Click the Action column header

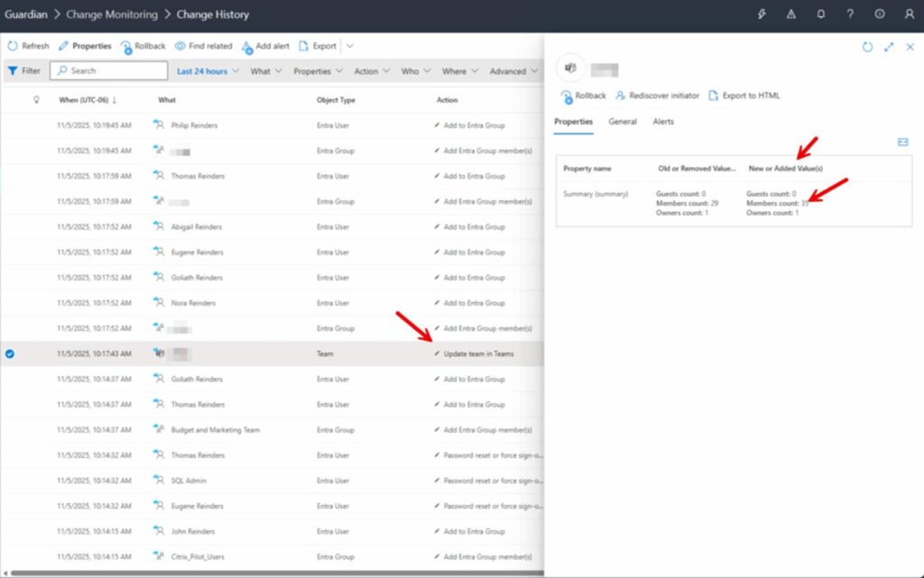click(447, 100)
